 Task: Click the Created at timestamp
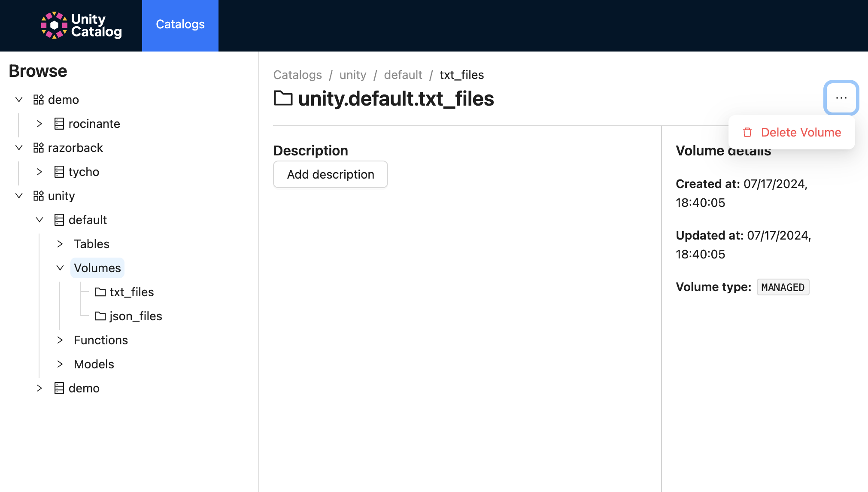click(x=742, y=193)
